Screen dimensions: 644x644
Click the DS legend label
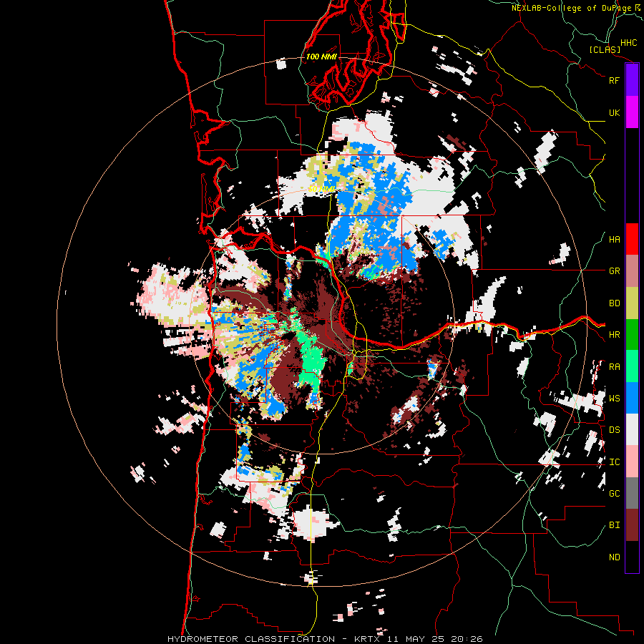pyautogui.click(x=614, y=430)
